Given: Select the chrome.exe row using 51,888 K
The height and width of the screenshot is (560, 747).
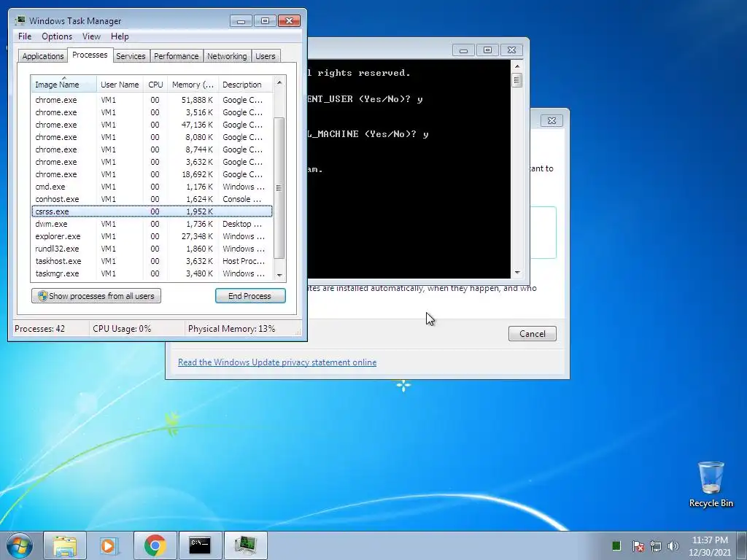Looking at the screenshot, I should (x=152, y=100).
